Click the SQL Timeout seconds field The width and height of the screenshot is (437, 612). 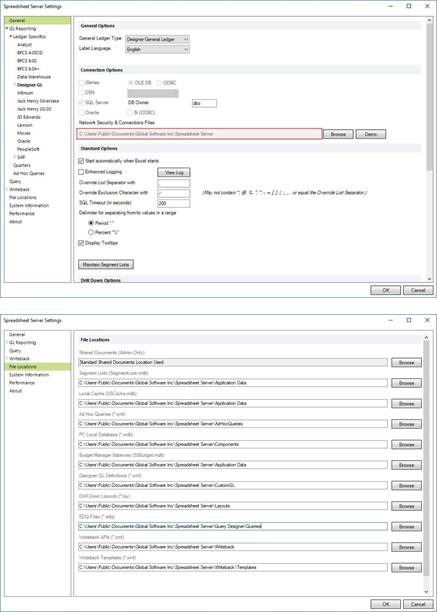coord(174,203)
